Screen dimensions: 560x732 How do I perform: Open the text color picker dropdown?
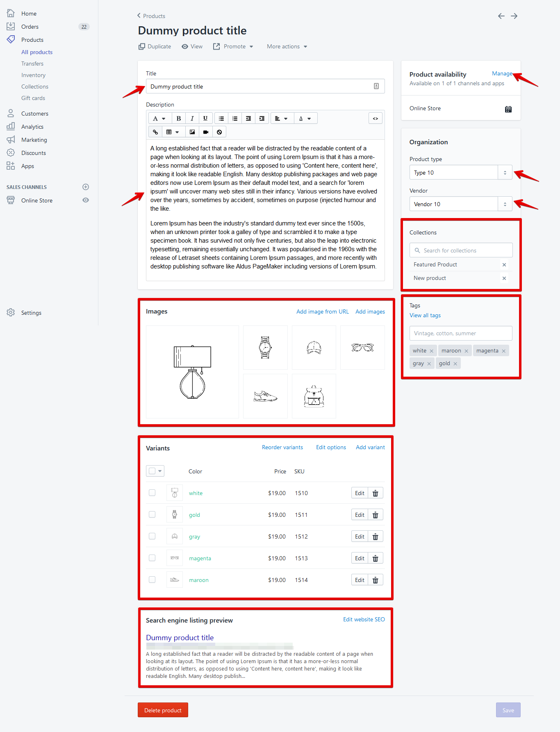click(305, 118)
